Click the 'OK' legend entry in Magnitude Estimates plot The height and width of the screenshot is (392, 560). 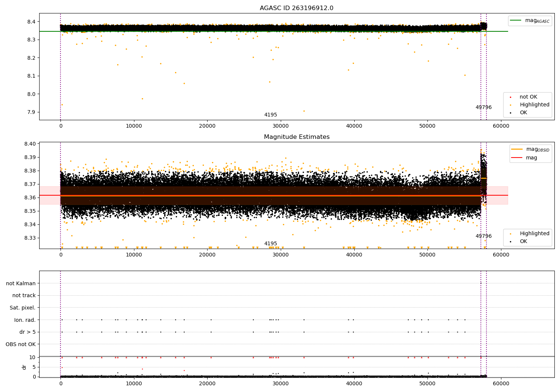[x=523, y=242]
